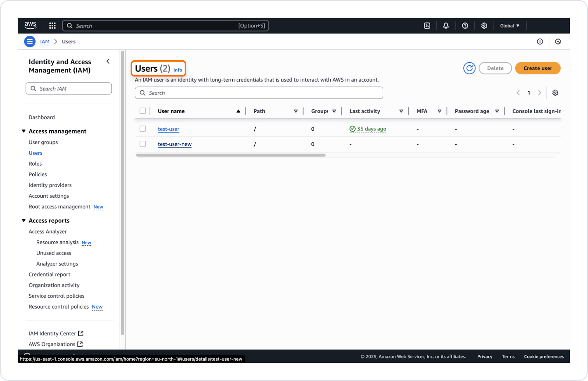
Task: Tick the select-all users checkbox
Action: 143,111
